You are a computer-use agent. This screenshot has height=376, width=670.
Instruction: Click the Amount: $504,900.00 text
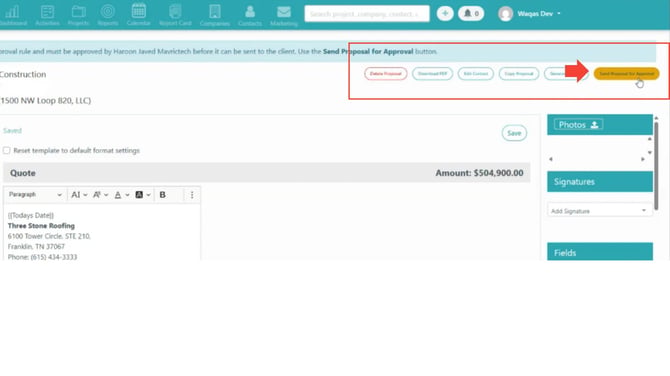479,173
